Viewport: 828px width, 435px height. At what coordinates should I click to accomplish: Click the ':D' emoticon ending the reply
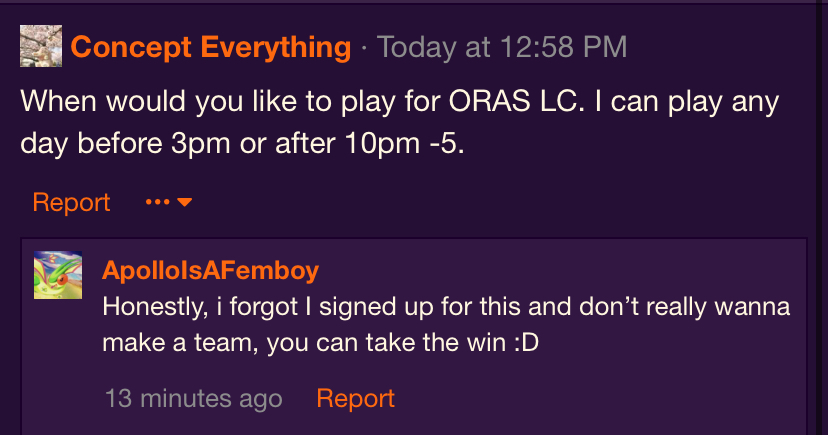[x=526, y=343]
